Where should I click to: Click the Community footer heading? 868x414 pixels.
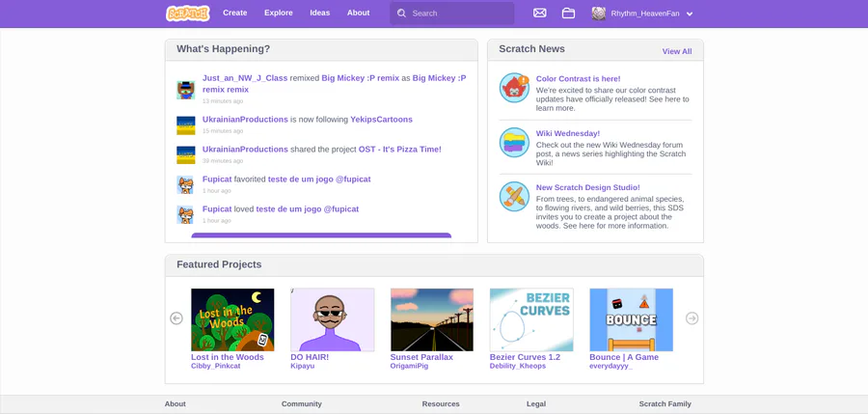coord(301,404)
